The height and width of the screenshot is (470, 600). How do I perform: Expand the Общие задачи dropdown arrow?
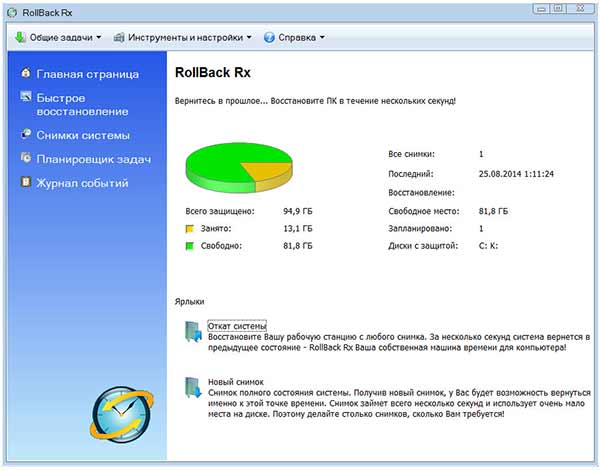point(99,38)
